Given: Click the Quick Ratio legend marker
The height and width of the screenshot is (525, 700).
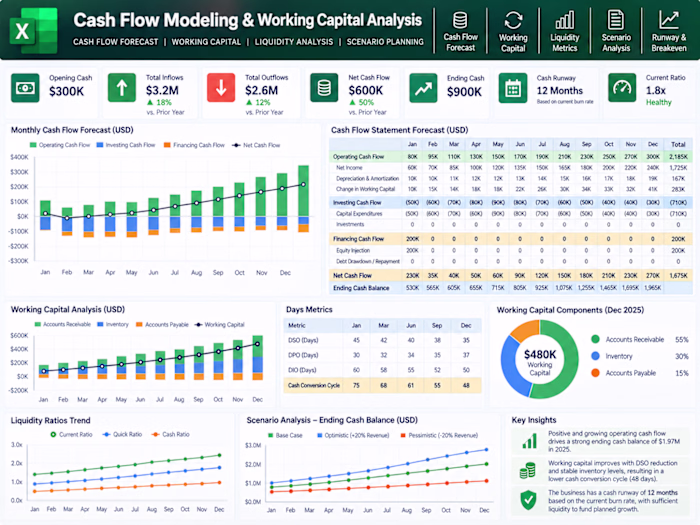Looking at the screenshot, I should 106,434.
